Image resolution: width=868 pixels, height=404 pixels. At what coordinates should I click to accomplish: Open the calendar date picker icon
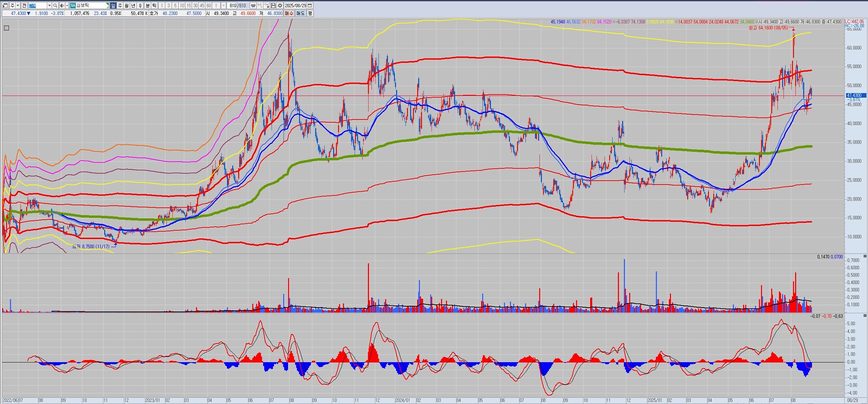[310, 5]
